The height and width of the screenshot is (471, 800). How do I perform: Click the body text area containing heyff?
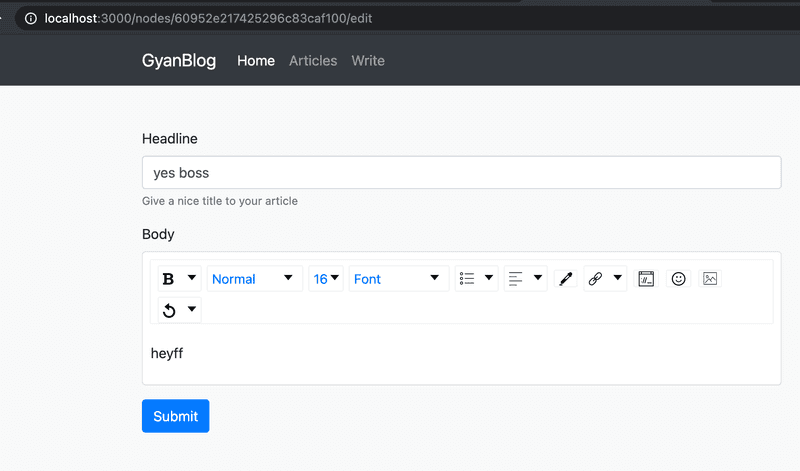(x=461, y=353)
